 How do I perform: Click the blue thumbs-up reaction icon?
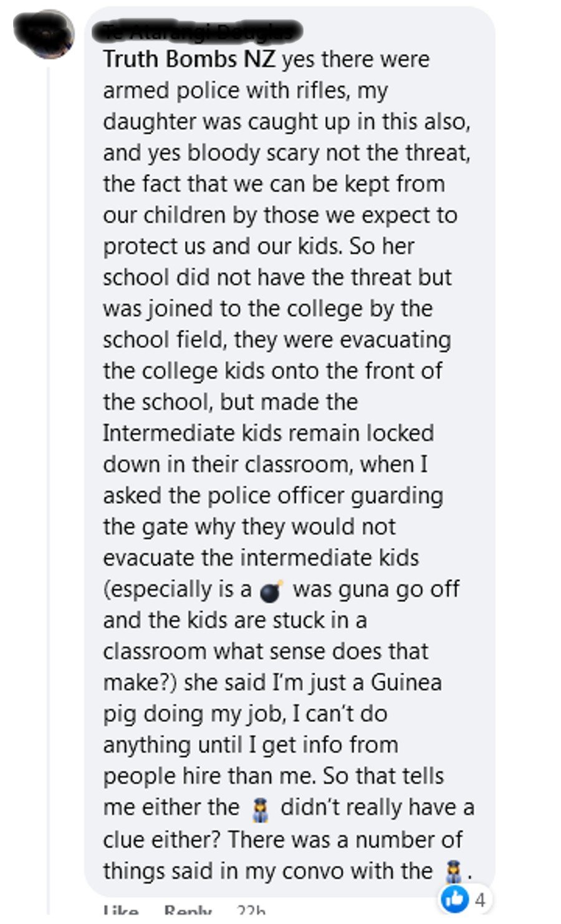click(454, 898)
